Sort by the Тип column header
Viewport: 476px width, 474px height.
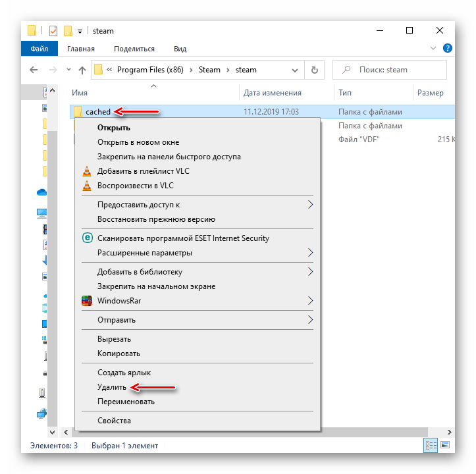[x=345, y=93]
